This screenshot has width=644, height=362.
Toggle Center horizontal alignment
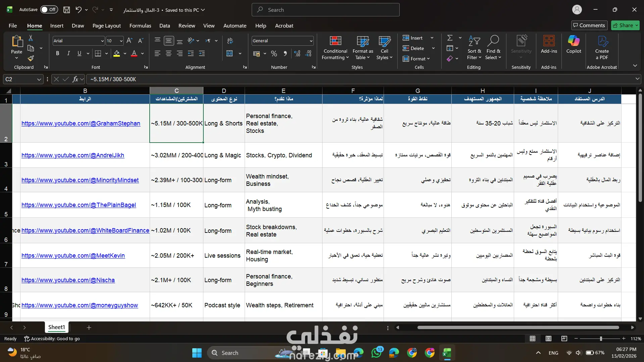[168, 53]
